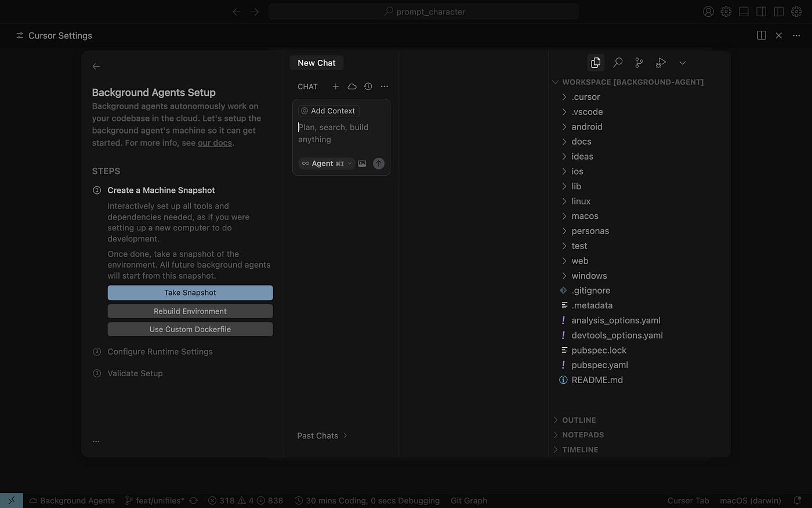Image resolution: width=812 pixels, height=508 pixels.
Task: View chat history with the clock icon
Action: pos(368,86)
